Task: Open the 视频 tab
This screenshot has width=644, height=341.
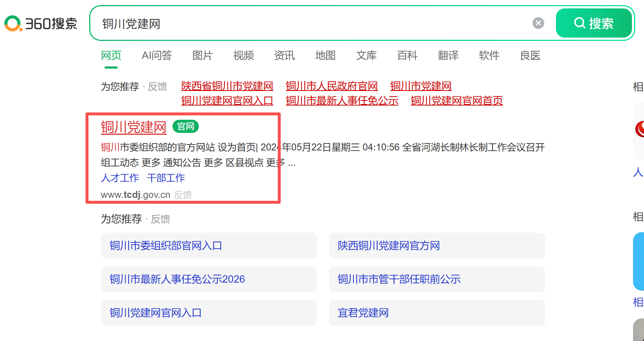Action: pos(243,55)
